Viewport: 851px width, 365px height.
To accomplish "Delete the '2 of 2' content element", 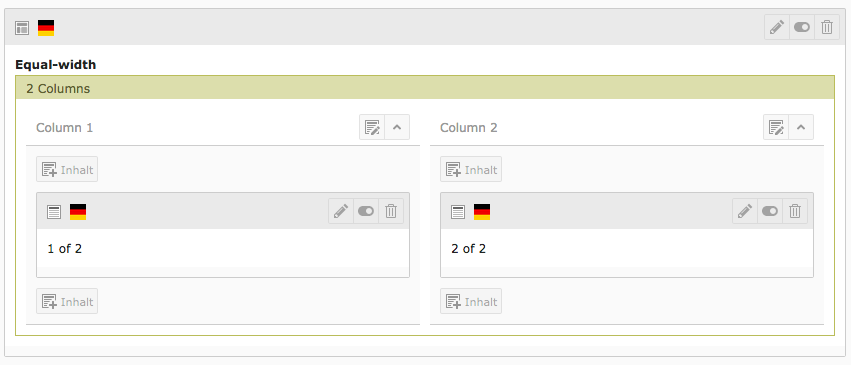I will click(795, 211).
